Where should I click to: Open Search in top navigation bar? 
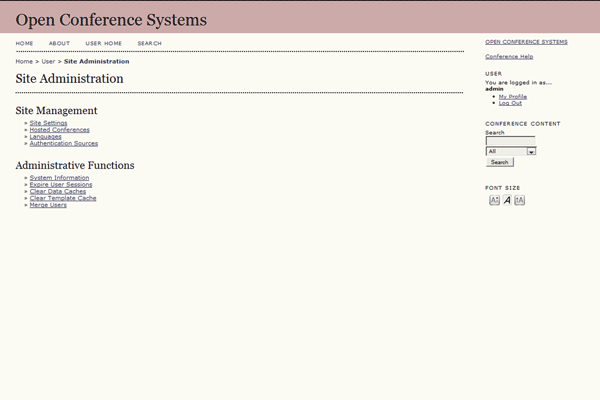pyautogui.click(x=149, y=44)
